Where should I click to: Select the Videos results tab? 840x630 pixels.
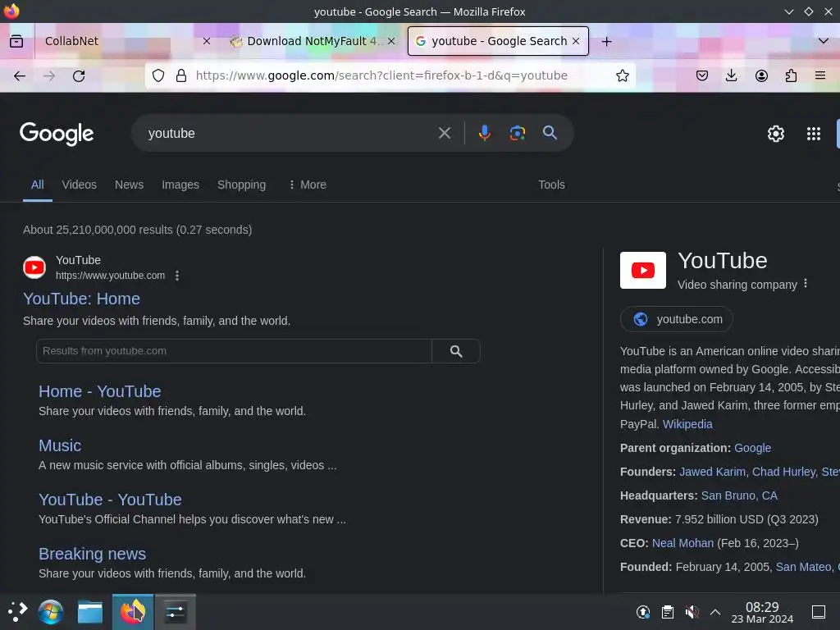pos(80,185)
